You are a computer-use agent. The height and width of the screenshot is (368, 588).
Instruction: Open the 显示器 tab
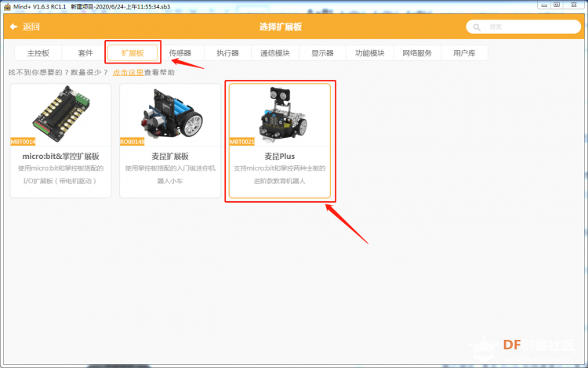[x=322, y=53]
